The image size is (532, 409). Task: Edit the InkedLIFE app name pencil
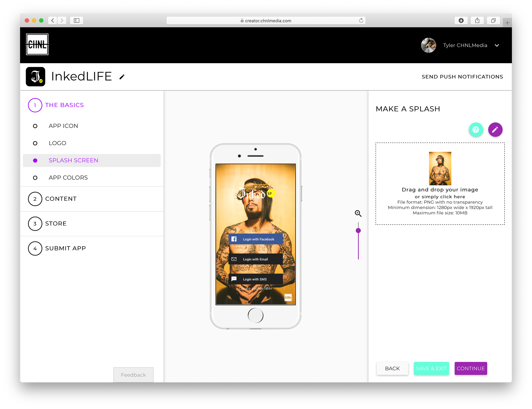(122, 77)
